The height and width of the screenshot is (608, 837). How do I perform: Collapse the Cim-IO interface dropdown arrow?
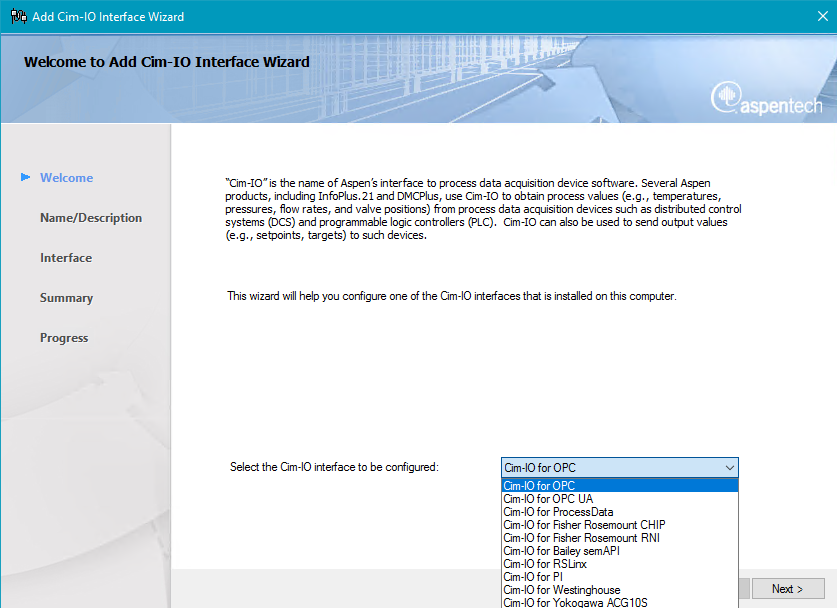click(730, 468)
